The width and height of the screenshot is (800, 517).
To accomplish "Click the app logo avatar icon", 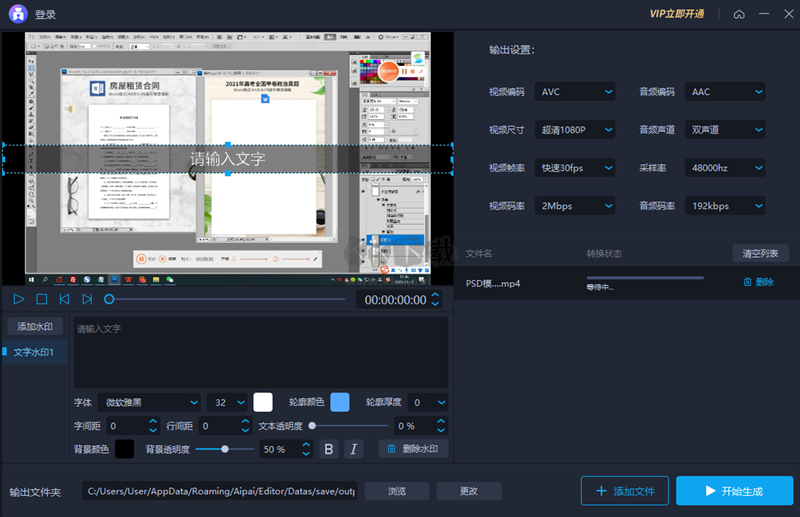I will pos(16,15).
